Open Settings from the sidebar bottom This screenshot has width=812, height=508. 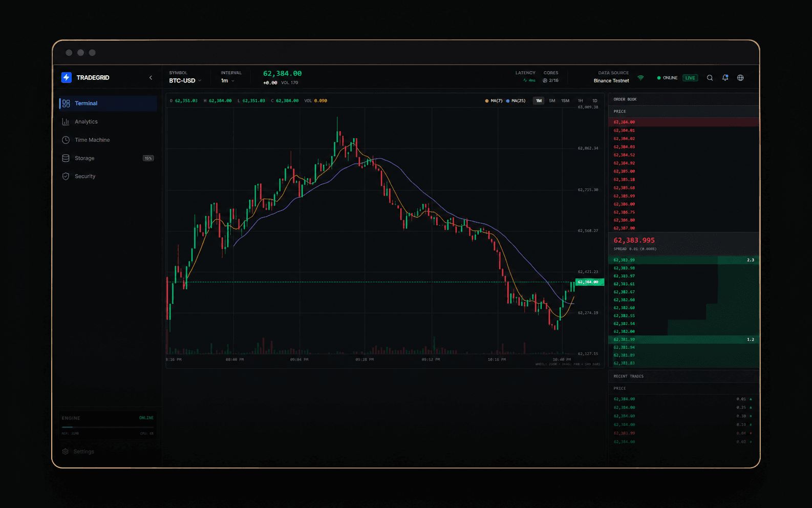pos(79,452)
